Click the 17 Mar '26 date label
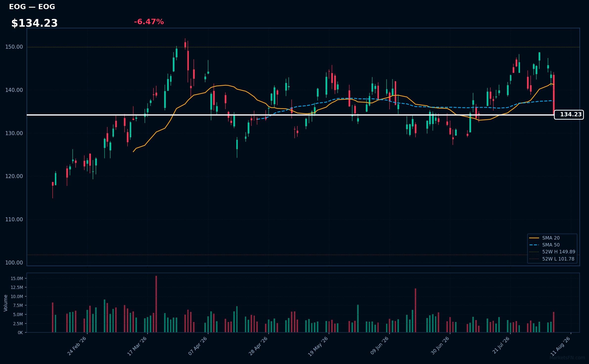 (137, 346)
